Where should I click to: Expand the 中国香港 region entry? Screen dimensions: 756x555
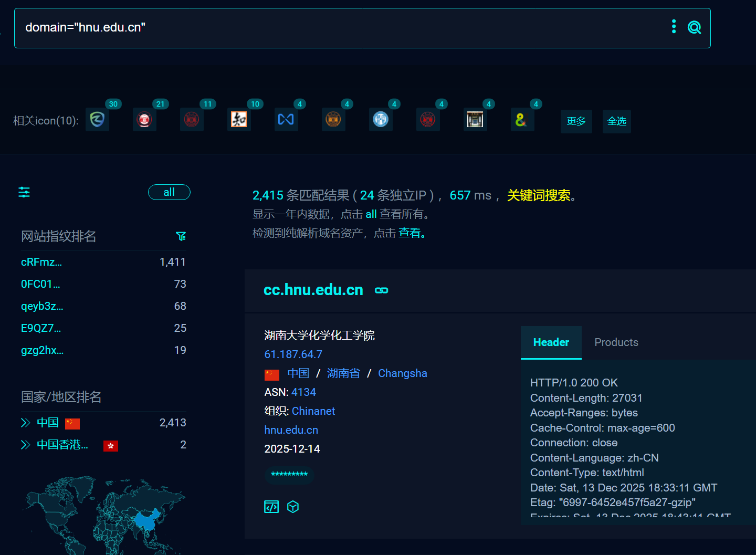coord(25,445)
